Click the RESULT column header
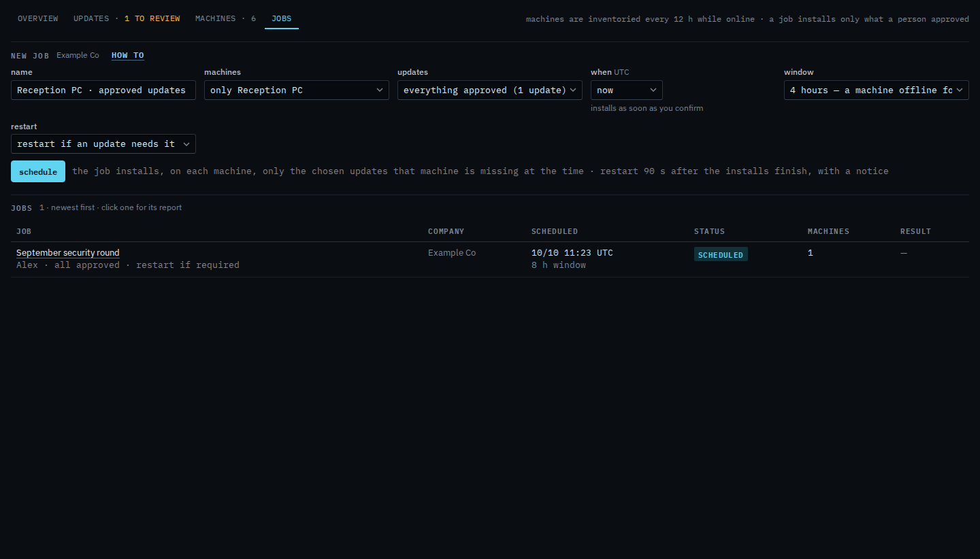 (915, 231)
